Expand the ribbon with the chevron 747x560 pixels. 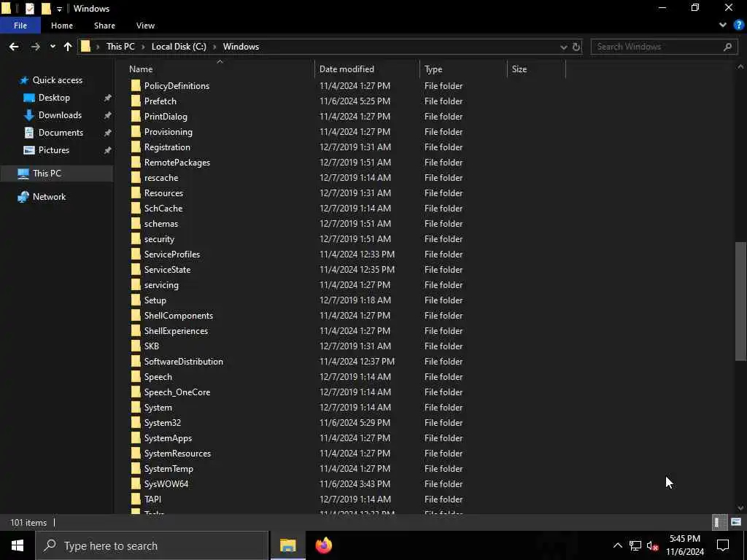tap(723, 26)
